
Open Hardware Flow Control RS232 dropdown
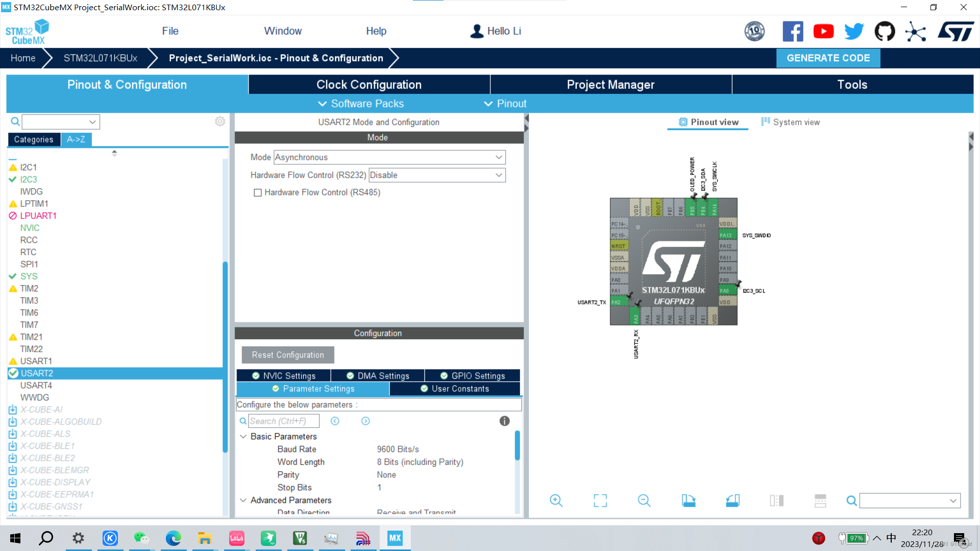[498, 175]
